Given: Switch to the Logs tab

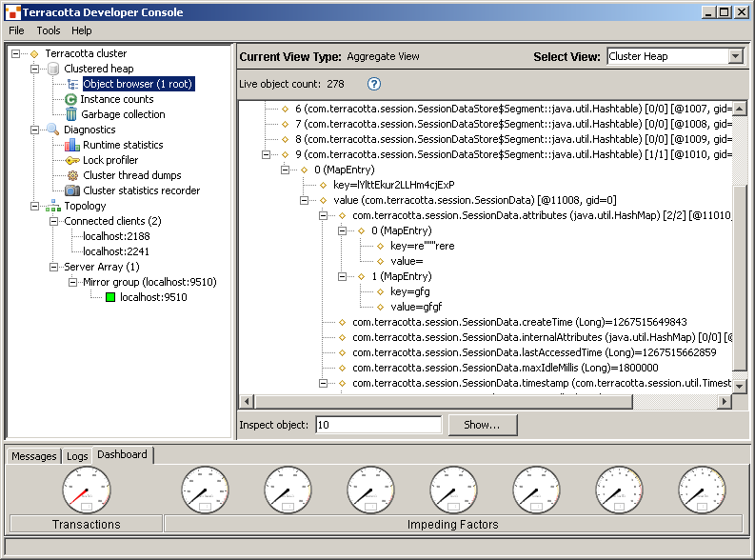Looking at the screenshot, I should 77,456.
